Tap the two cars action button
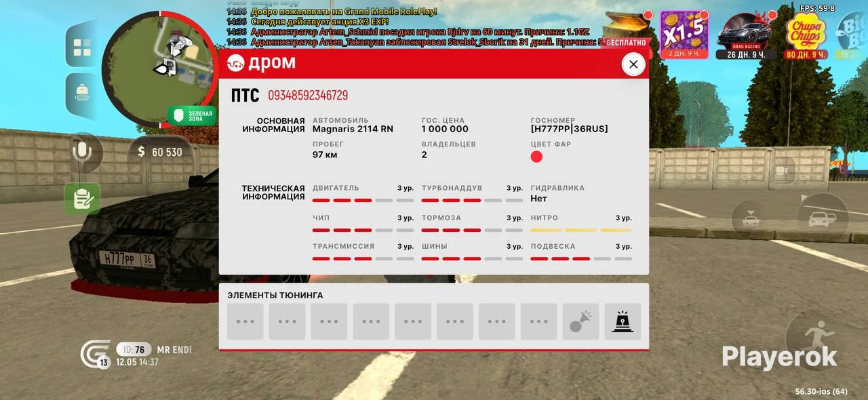 823,220
